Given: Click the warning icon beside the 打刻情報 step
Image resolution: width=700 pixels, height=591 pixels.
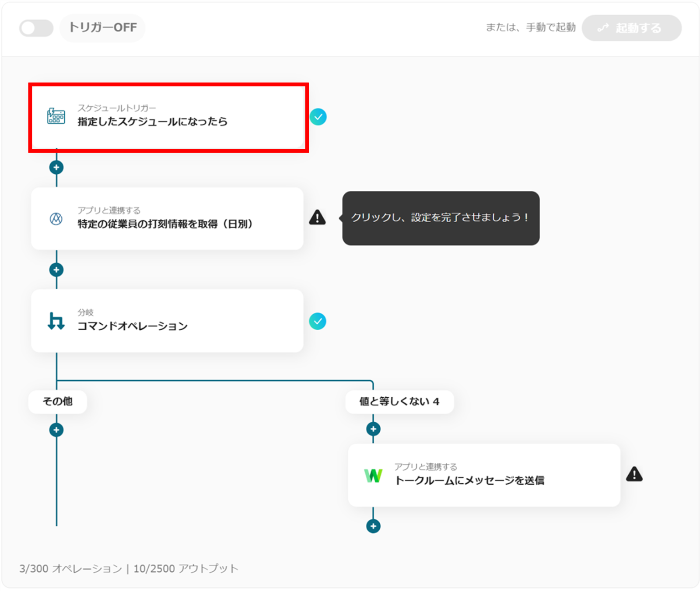Looking at the screenshot, I should coord(318,217).
